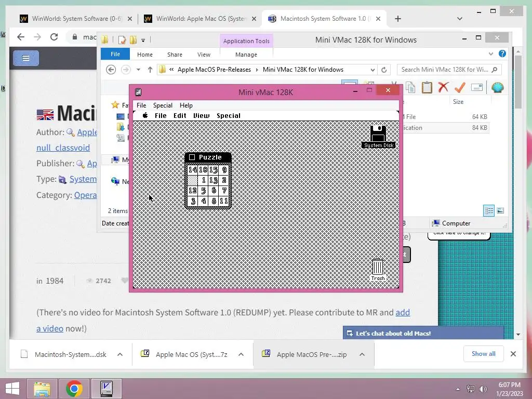The image size is (532, 399).
Task: Close the Chrome downloads bar
Action: click(x=513, y=354)
